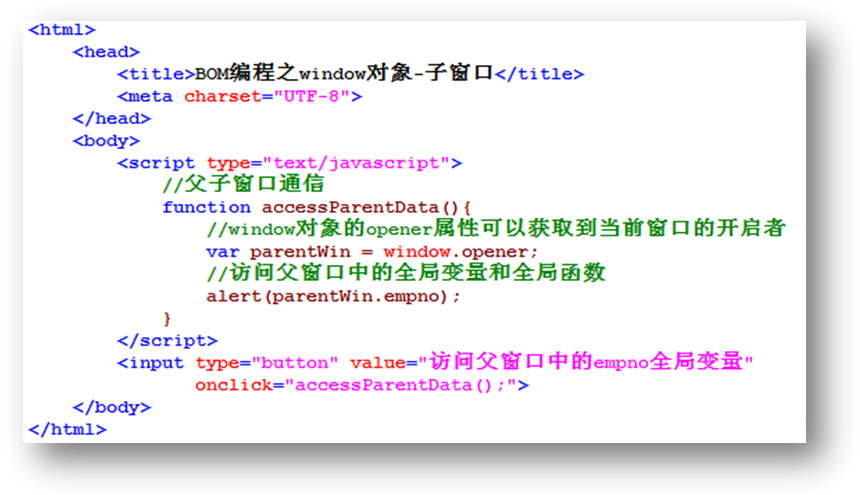Screen dimensions: 860x495
Task: Click the script type="text/javascript" line
Action: coord(290,163)
